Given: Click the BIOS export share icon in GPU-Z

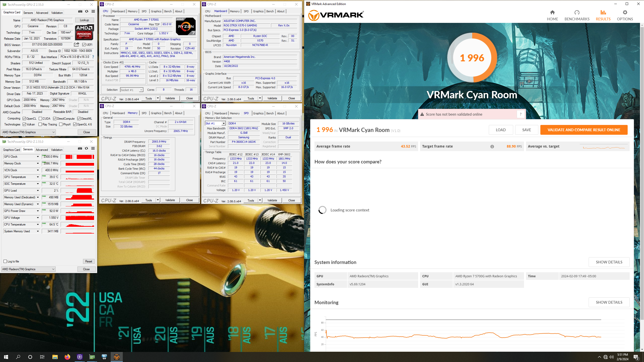Looking at the screenshot, I should [x=76, y=44].
